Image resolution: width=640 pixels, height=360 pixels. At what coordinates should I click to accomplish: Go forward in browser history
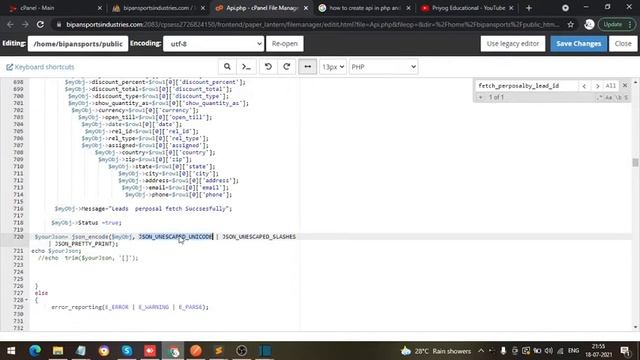[x=25, y=24]
